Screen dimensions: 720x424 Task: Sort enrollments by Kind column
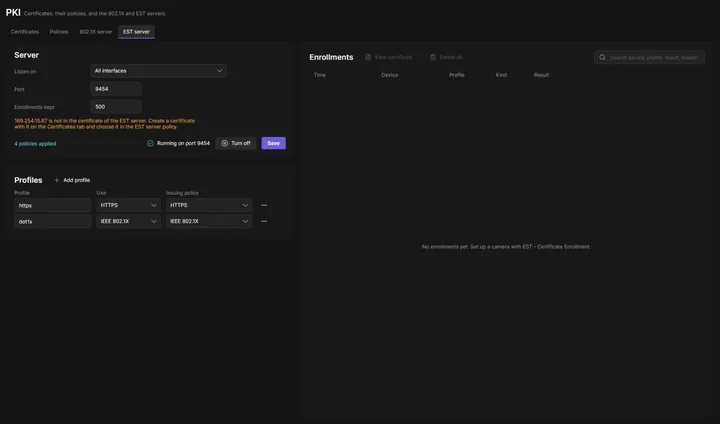pyautogui.click(x=501, y=75)
